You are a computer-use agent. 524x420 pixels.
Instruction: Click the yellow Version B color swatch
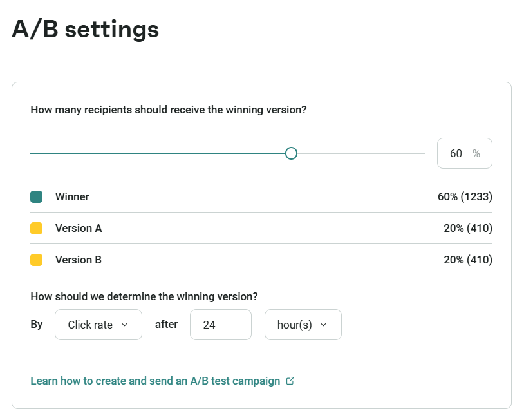pyautogui.click(x=37, y=260)
